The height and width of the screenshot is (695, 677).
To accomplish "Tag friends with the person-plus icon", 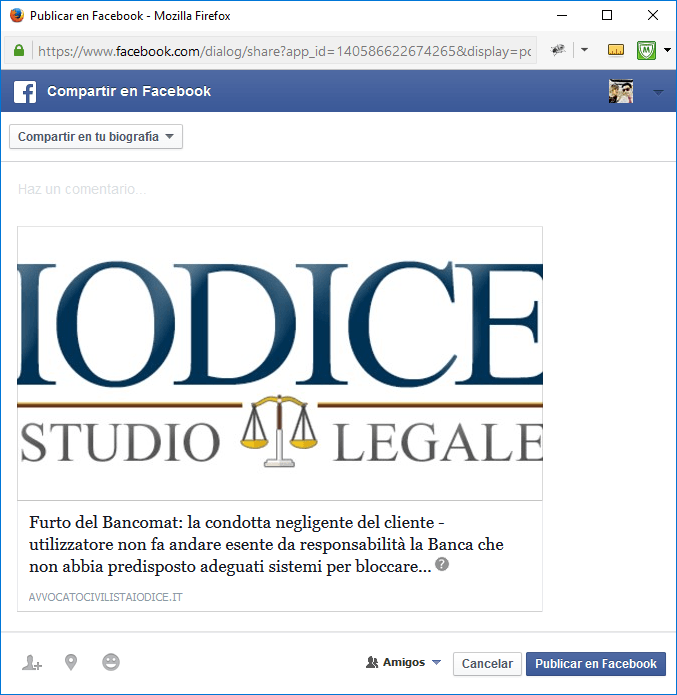I will pyautogui.click(x=32, y=663).
